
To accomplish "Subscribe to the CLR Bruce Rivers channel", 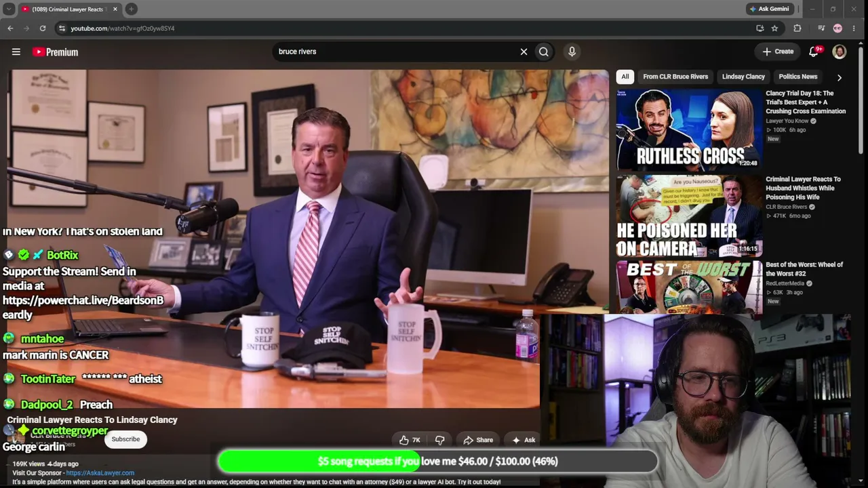I will 125,439.
